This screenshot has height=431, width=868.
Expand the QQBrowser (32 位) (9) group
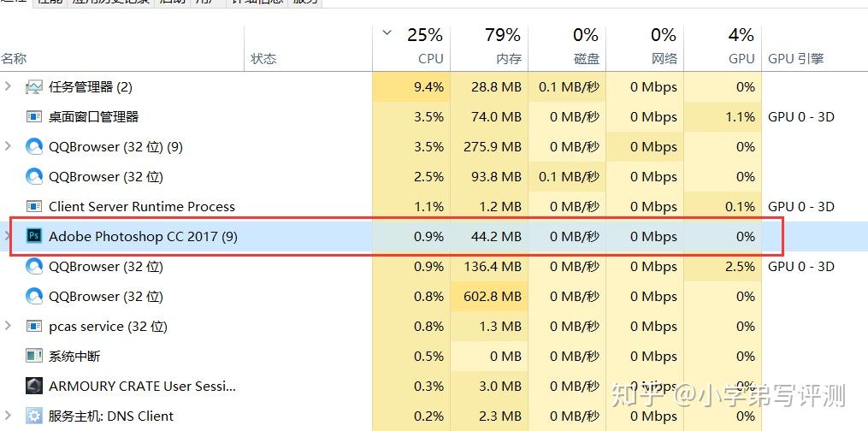point(9,147)
